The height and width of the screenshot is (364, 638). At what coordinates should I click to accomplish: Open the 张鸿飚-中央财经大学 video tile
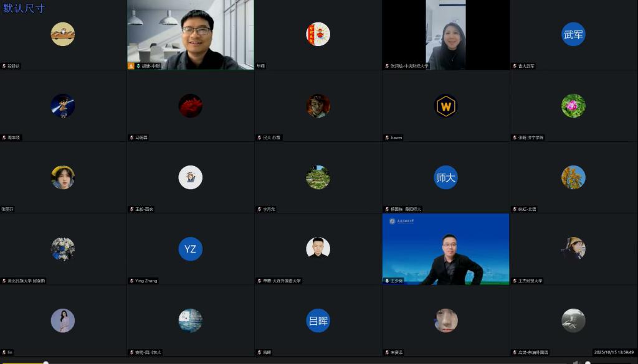tap(445, 34)
